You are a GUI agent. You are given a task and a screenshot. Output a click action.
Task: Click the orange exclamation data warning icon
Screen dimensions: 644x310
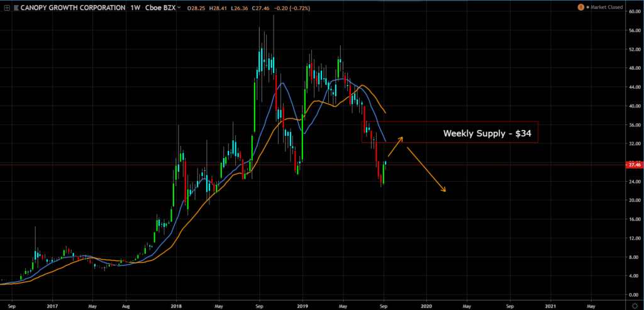click(580, 8)
